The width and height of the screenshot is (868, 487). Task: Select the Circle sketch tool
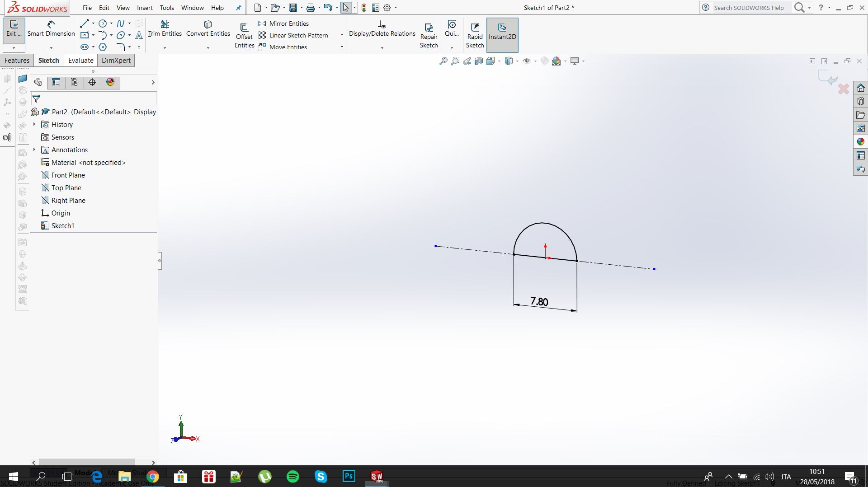click(x=103, y=23)
